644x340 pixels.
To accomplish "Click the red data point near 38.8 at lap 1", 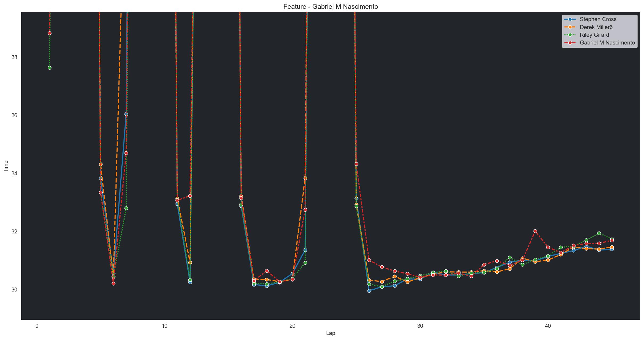I will coord(49,33).
